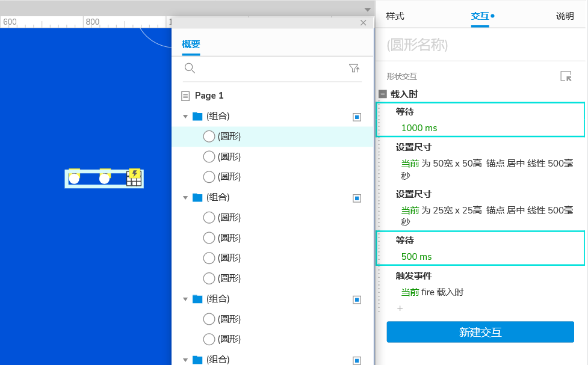588x365 pixels.
Task: Click the (圆形名称) shape name field
Action: [480, 45]
